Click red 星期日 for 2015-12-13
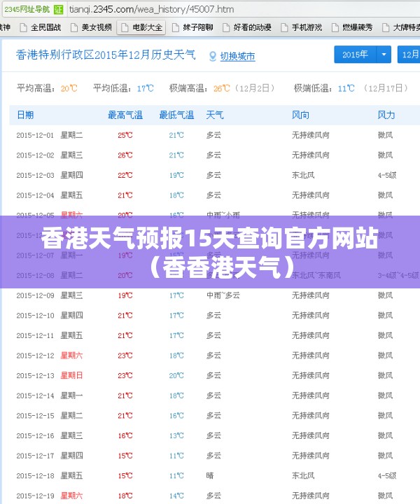 point(71,375)
